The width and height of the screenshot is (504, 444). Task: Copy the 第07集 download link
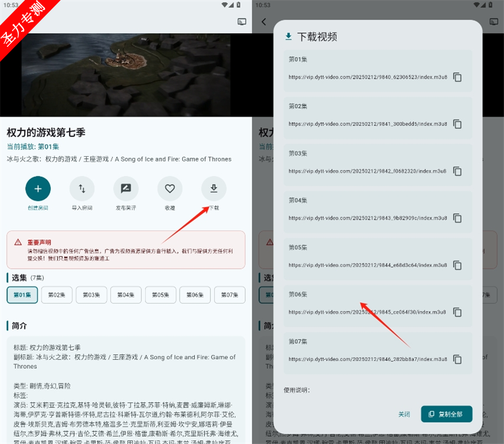457,359
